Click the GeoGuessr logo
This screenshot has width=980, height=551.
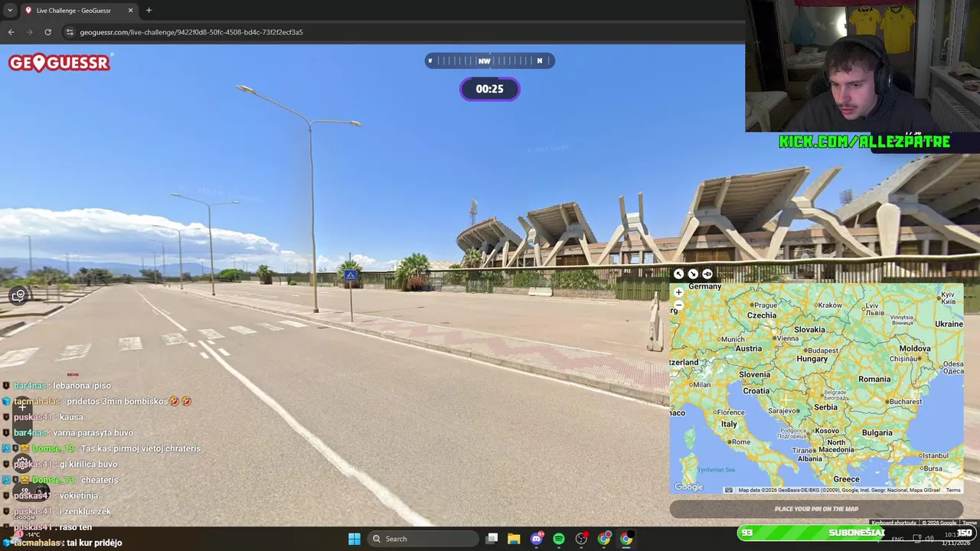[60, 63]
